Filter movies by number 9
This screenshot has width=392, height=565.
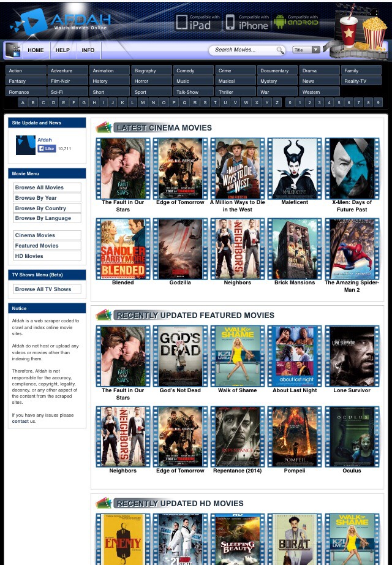[378, 103]
